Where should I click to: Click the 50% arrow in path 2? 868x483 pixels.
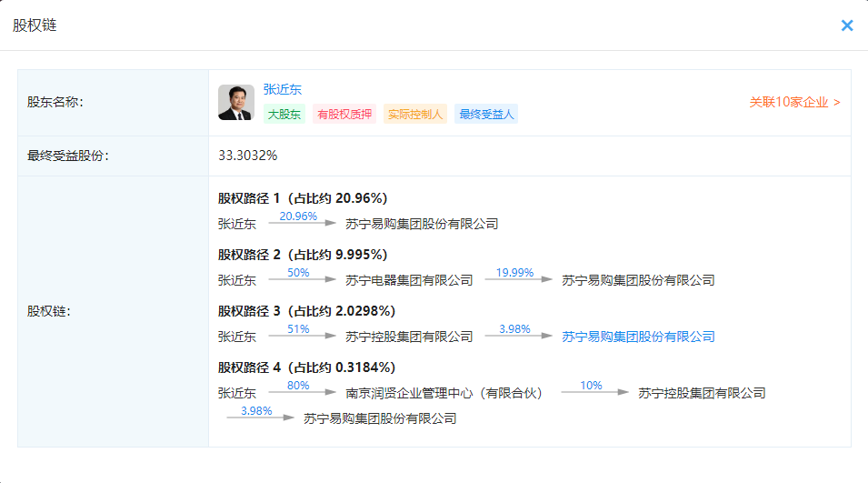pos(302,276)
